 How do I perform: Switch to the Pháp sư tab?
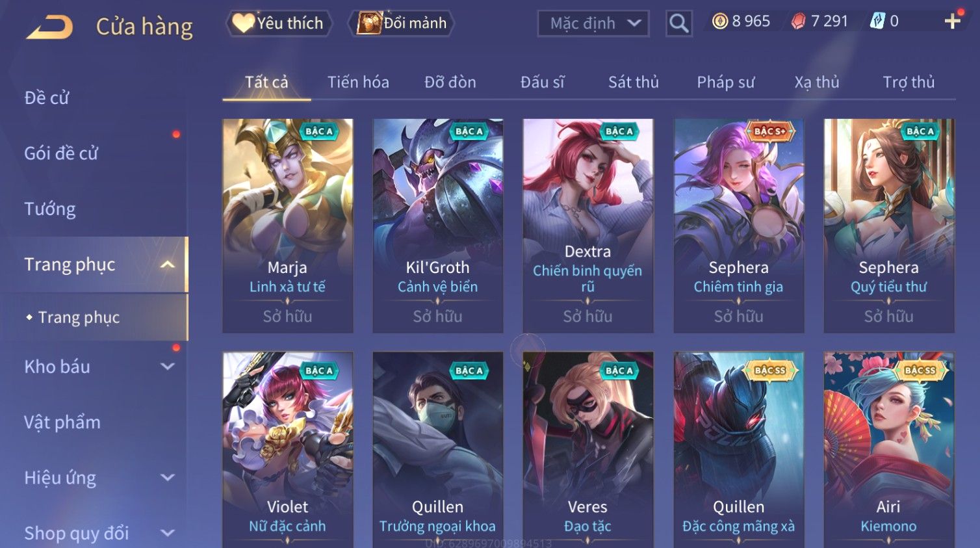click(726, 82)
